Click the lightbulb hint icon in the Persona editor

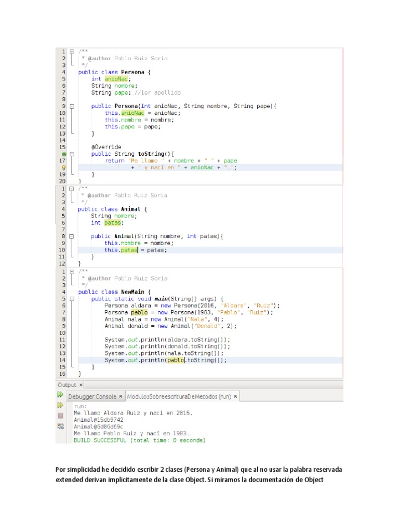click(63, 168)
